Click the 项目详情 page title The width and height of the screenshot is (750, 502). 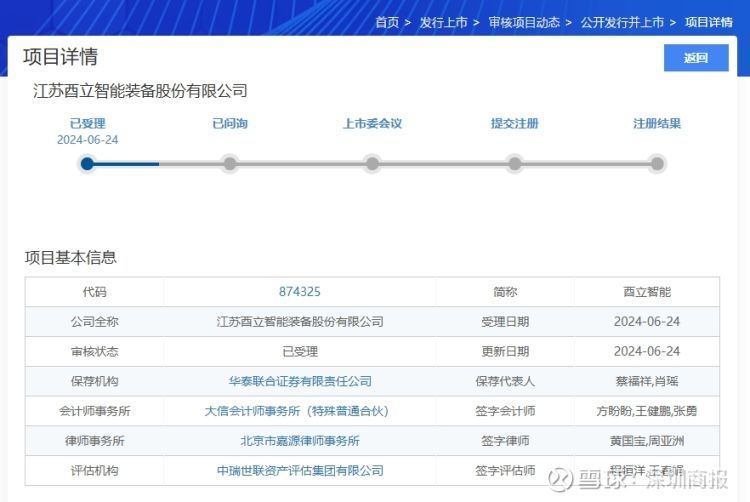click(60, 56)
